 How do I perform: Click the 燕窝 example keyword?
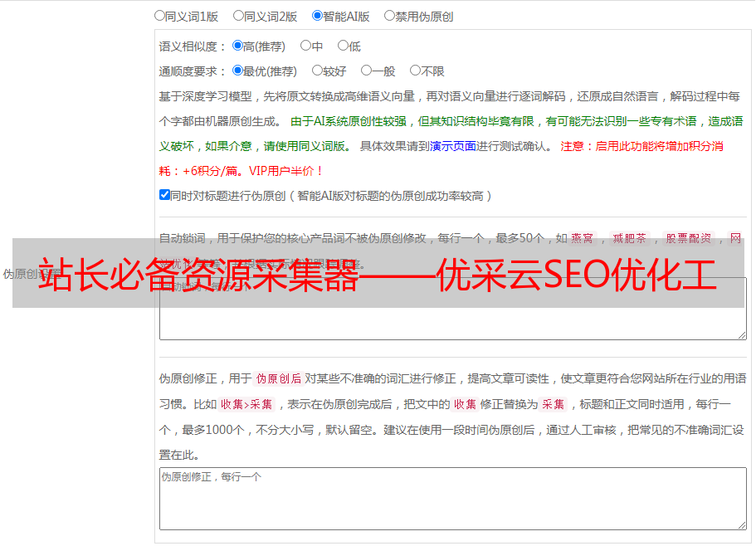pos(583,238)
